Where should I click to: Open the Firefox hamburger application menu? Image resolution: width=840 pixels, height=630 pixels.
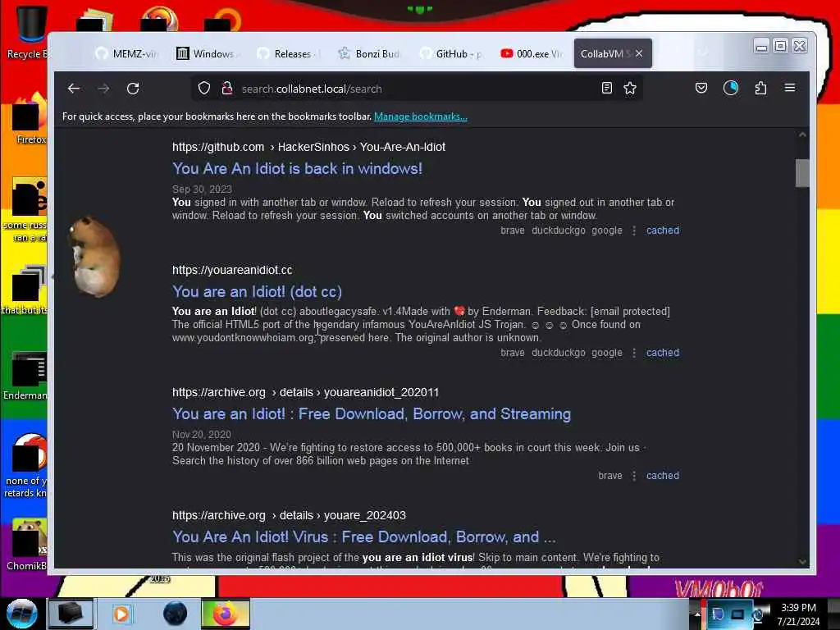(790, 88)
